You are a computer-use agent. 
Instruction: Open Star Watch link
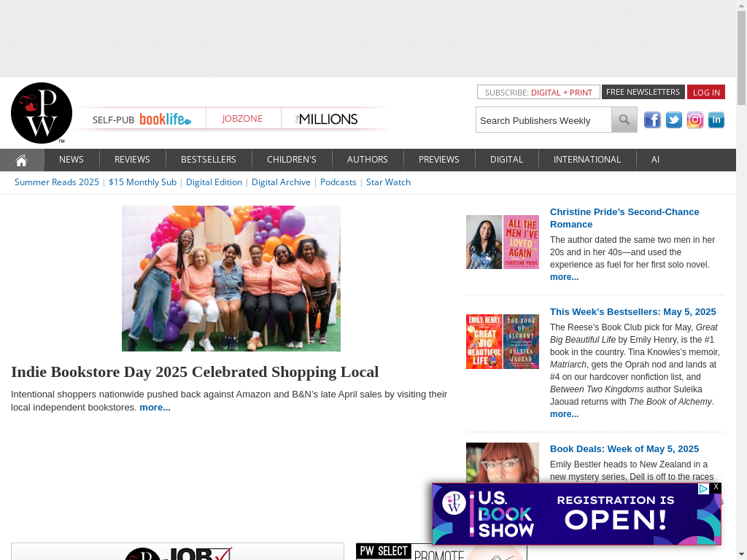pos(388,182)
